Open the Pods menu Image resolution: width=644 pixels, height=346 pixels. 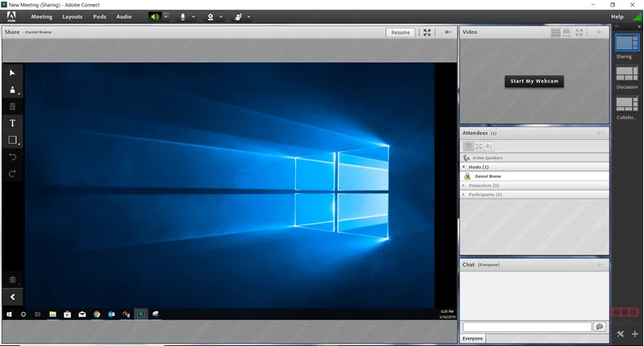coord(99,16)
